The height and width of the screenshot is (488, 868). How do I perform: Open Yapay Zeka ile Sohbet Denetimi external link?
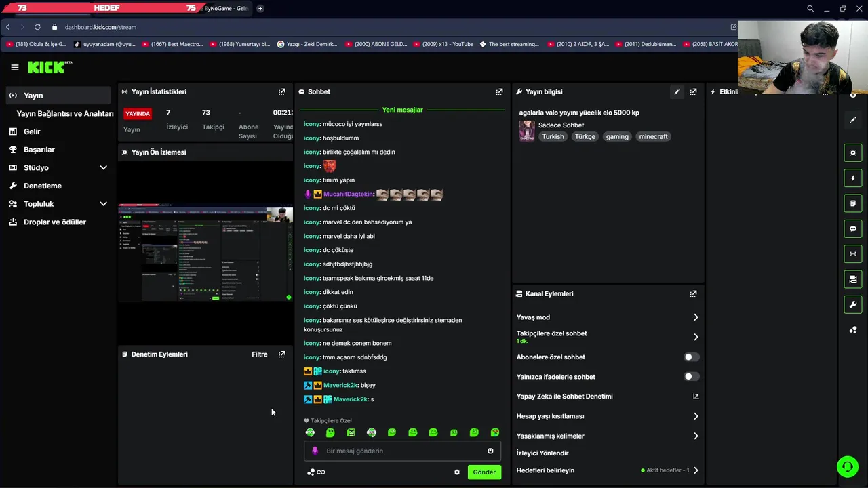coord(696,396)
